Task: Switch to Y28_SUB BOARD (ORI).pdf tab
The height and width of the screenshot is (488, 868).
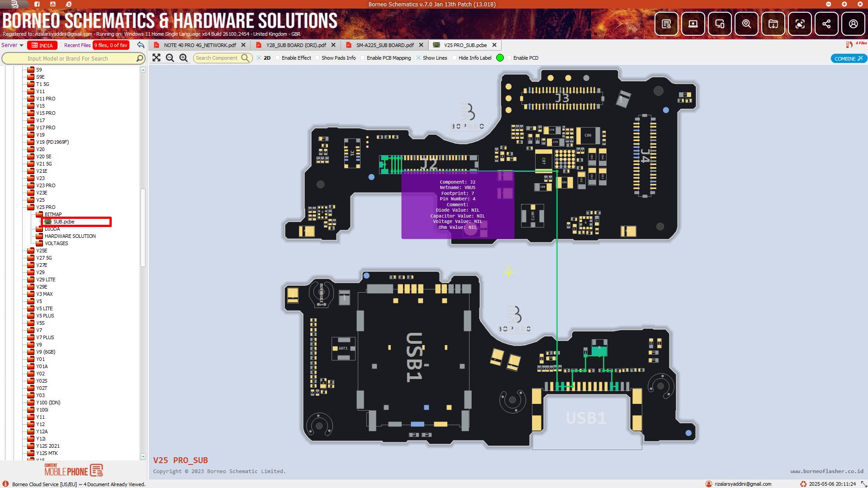Action: [x=296, y=45]
